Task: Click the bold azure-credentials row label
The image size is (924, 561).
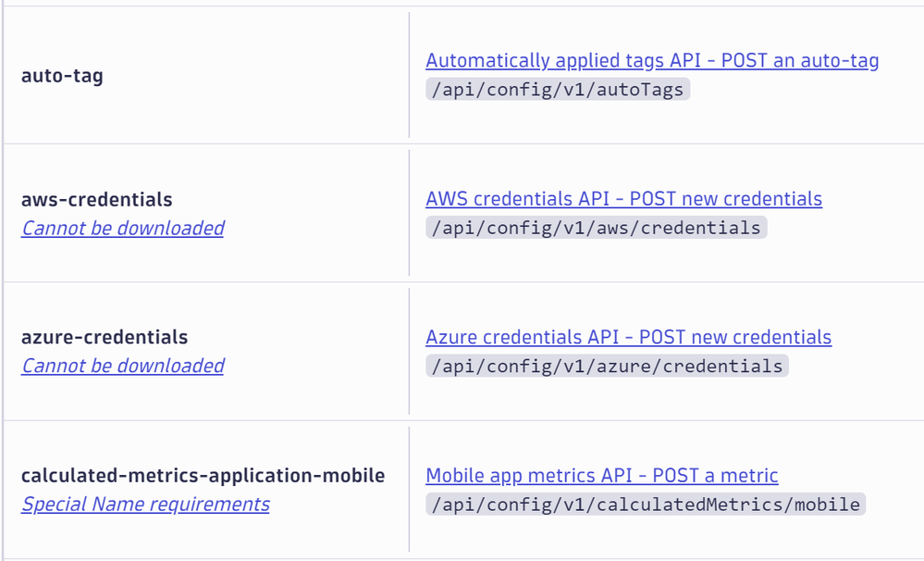Action: click(105, 338)
